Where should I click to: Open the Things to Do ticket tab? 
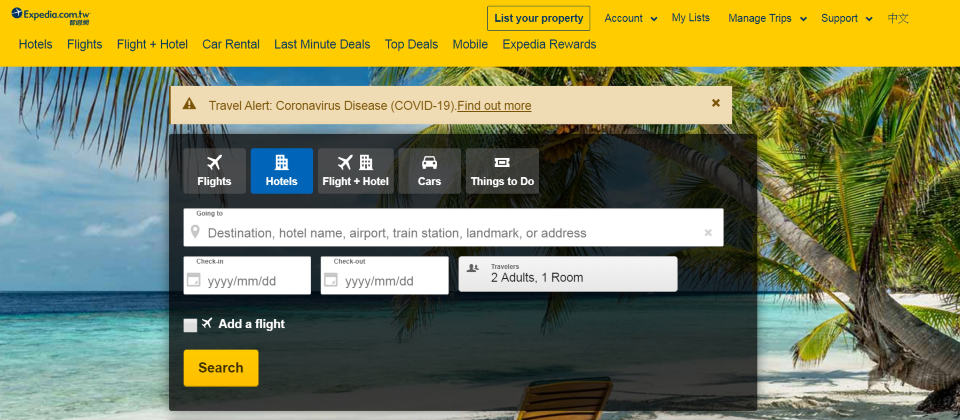(502, 171)
